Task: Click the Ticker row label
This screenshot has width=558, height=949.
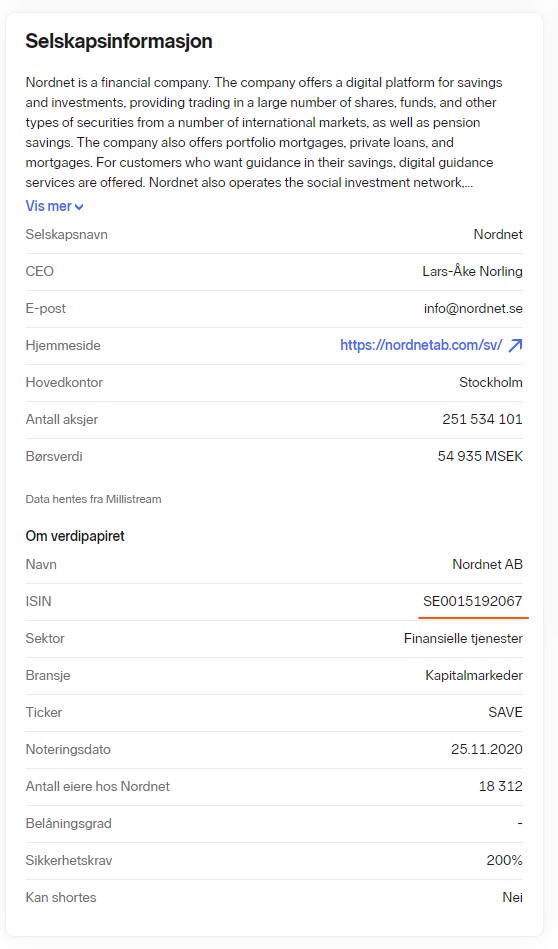Action: (44, 712)
